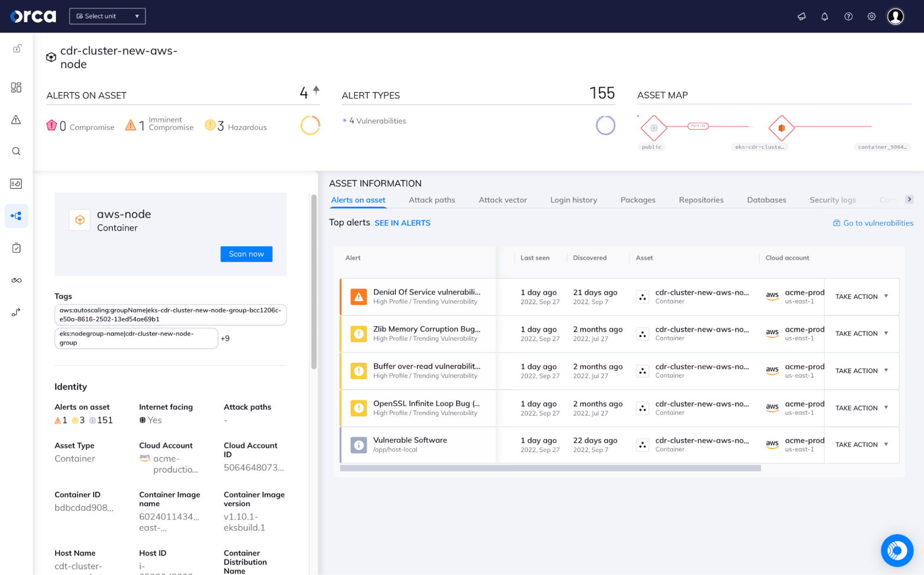This screenshot has width=924, height=575.
Task: Open the help question mark icon
Action: tap(848, 16)
